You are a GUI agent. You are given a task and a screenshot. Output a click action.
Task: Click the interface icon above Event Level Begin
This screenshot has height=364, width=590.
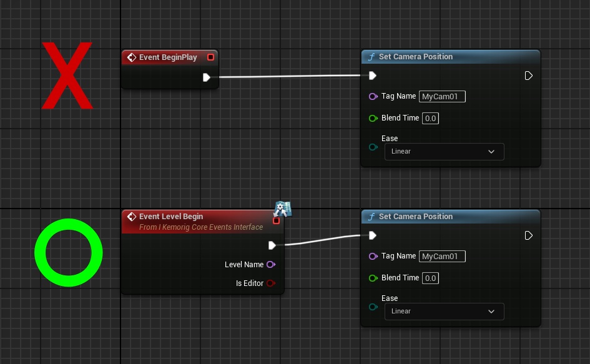click(282, 208)
